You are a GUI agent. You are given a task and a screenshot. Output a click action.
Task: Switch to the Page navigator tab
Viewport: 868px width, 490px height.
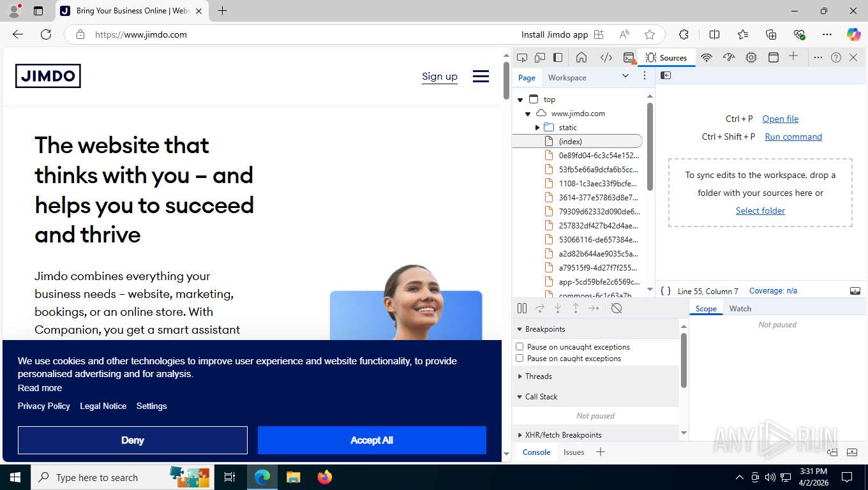pyautogui.click(x=527, y=78)
